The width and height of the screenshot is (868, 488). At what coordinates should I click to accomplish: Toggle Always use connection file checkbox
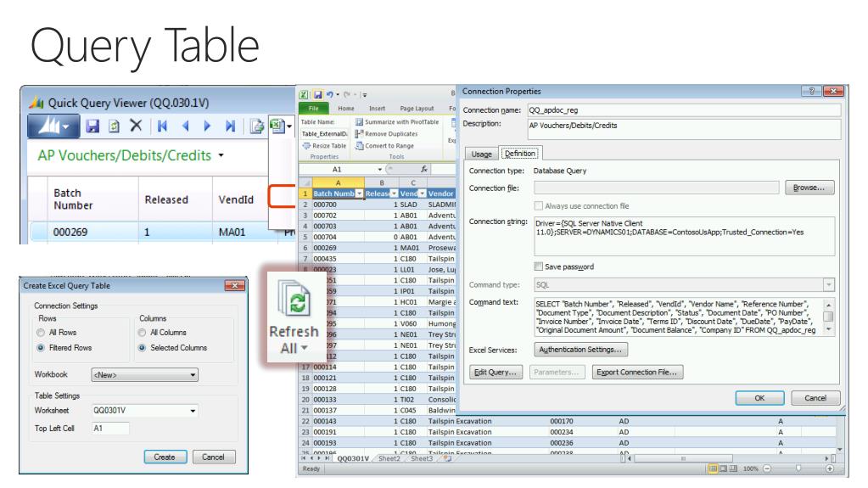pyautogui.click(x=538, y=206)
